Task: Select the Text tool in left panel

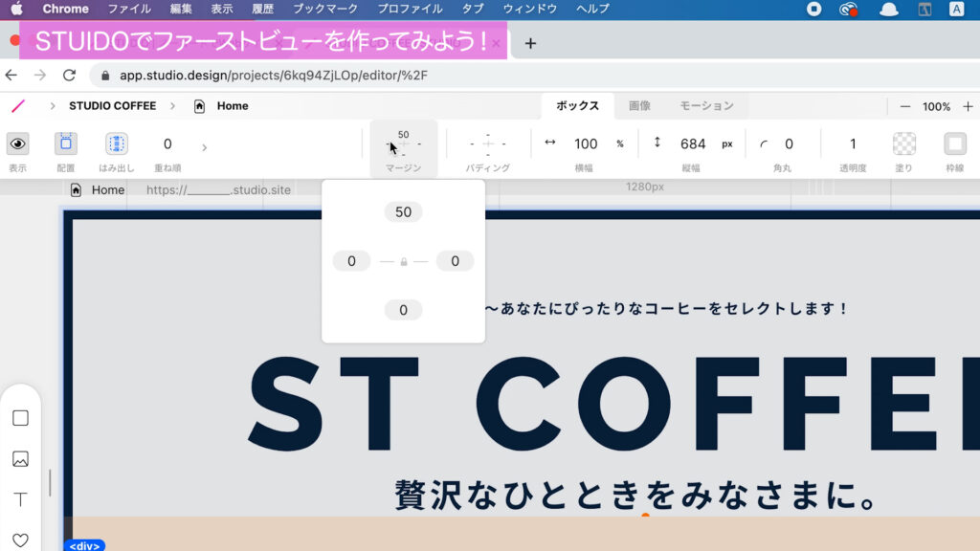Action: point(21,499)
